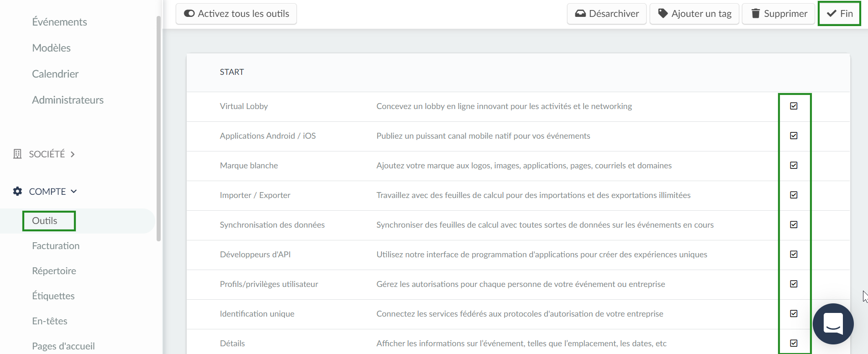This screenshot has width=868, height=354.
Task: Click 'Publiez un puissant canal mobile' description
Action: [x=483, y=136]
